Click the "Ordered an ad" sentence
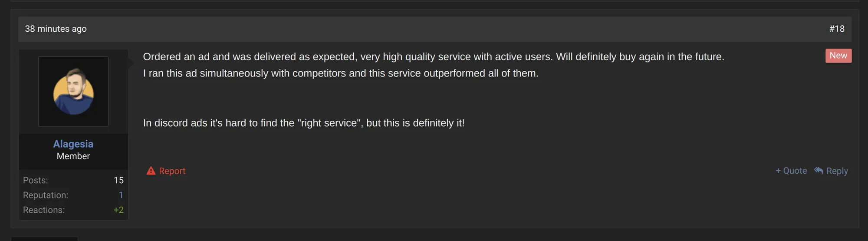 [x=433, y=57]
